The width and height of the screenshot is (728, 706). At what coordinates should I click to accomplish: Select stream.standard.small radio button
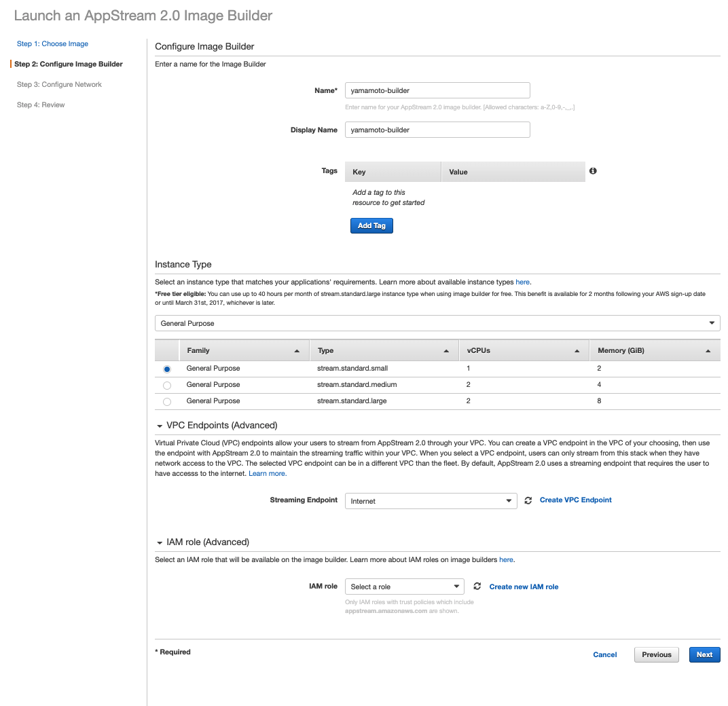click(167, 369)
